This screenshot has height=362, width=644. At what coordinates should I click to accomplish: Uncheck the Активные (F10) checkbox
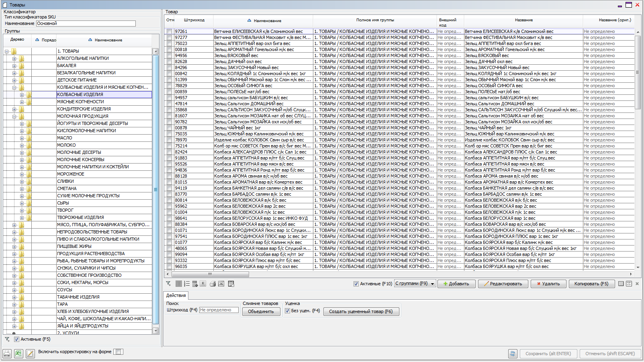[356, 284]
